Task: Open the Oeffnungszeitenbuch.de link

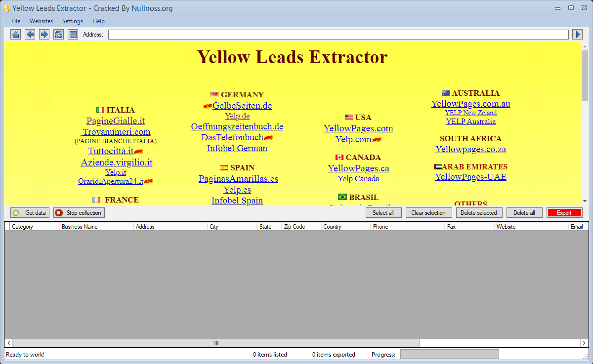Action: tap(237, 126)
